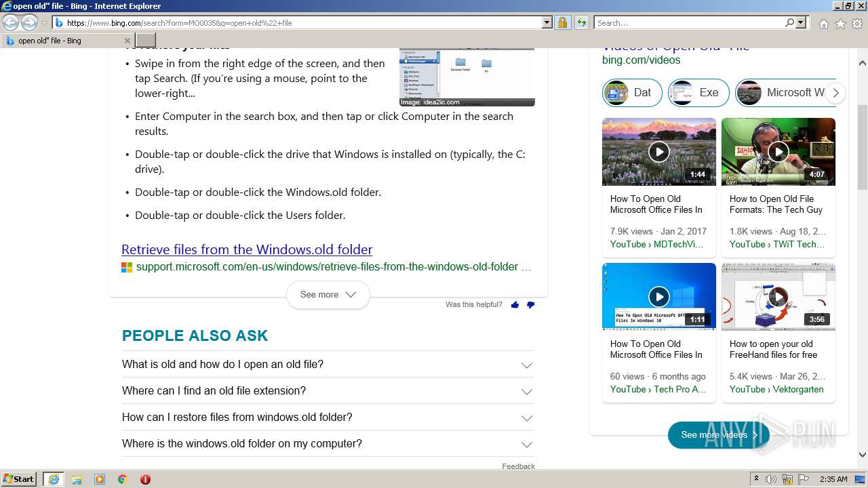Open 'How To Open Old Microsoft Office Files In' 7.9K views title

(656, 205)
